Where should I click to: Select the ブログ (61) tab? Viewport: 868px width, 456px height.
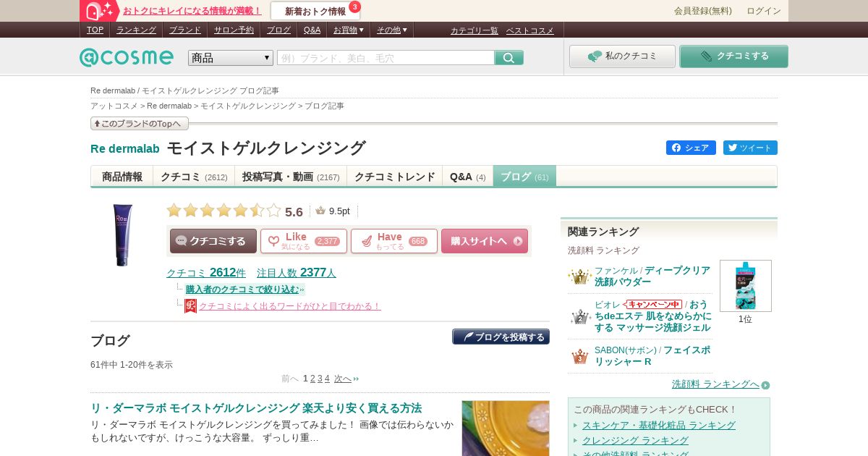[x=524, y=177]
